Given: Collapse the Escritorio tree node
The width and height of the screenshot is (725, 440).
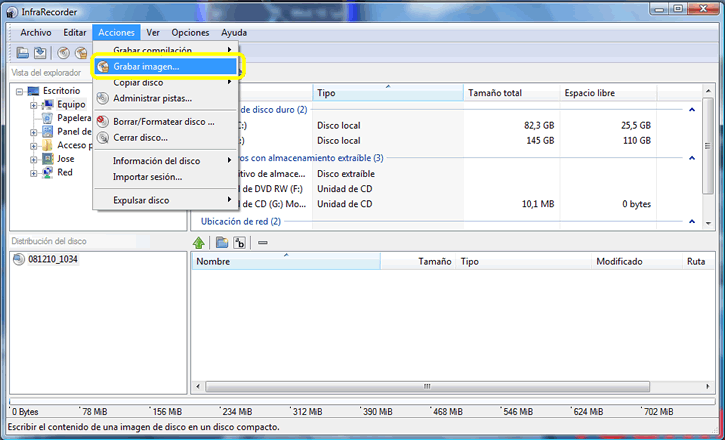Looking at the screenshot, I should coord(19,91).
